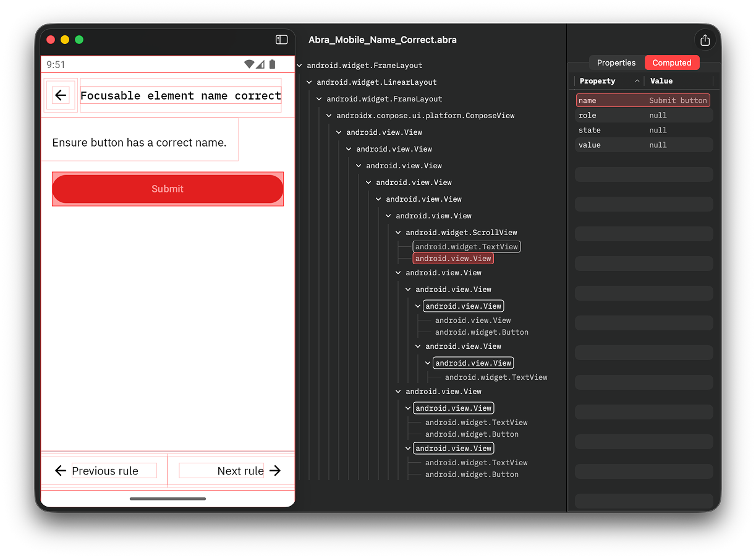Select the last android.widget.Button in tree
The image size is (756, 558).
click(x=472, y=474)
